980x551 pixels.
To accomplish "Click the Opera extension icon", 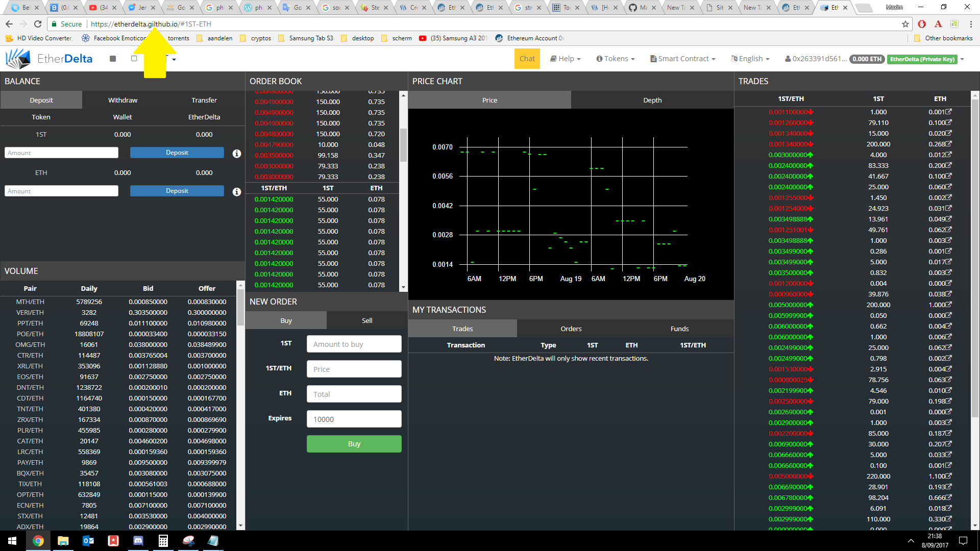I will (922, 24).
